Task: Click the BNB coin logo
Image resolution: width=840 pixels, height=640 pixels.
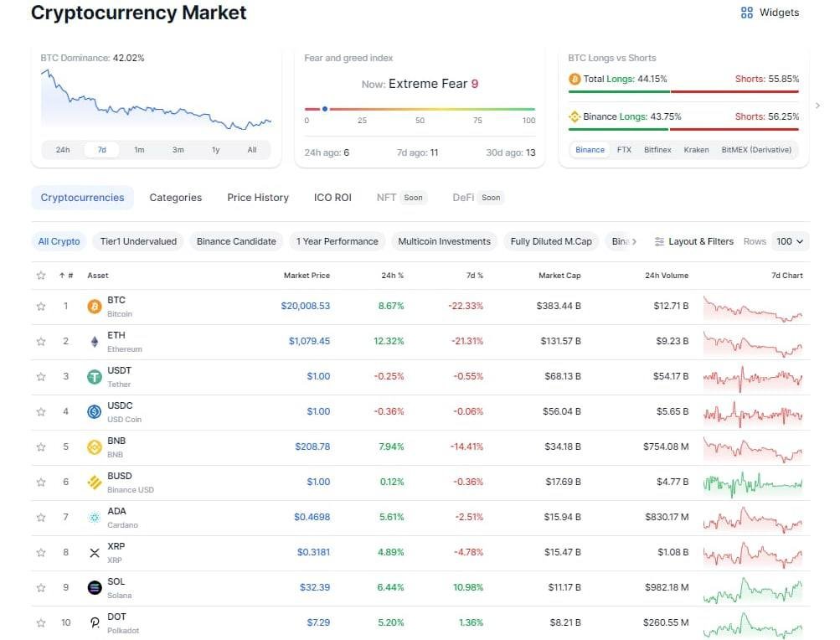Action: point(95,447)
